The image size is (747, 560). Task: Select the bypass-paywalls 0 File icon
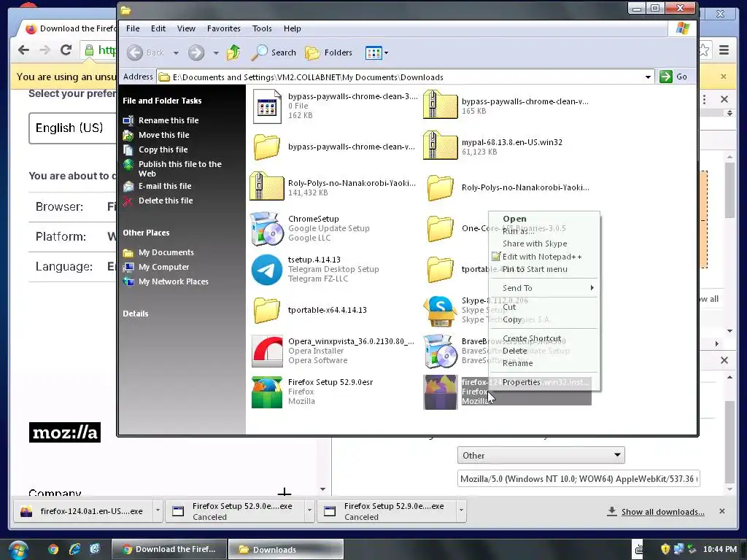pos(267,106)
